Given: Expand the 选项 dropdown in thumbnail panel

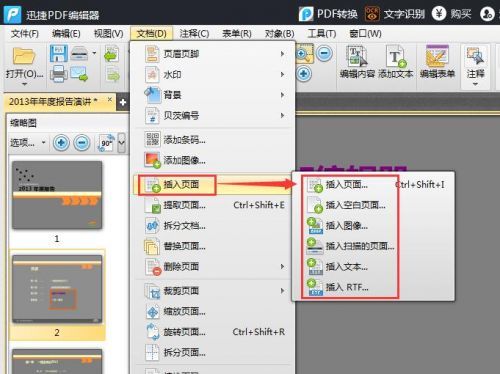Looking at the screenshot, I should tap(27, 143).
